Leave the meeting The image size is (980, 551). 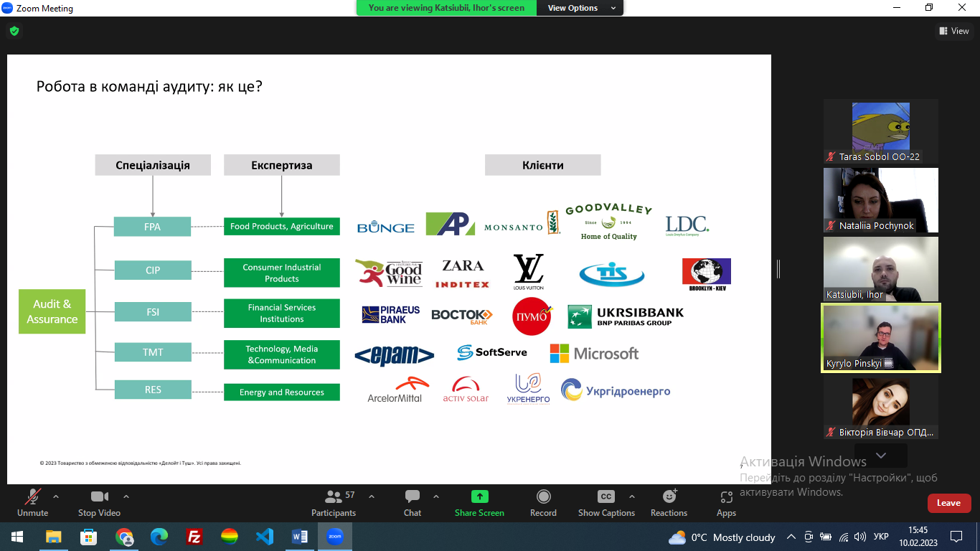(948, 503)
